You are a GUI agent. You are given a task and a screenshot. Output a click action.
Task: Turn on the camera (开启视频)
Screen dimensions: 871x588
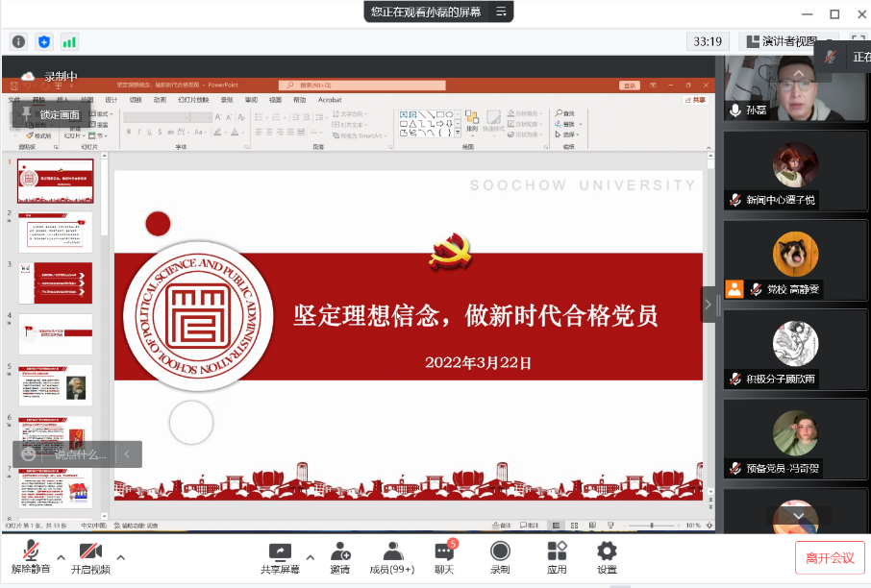(90, 557)
